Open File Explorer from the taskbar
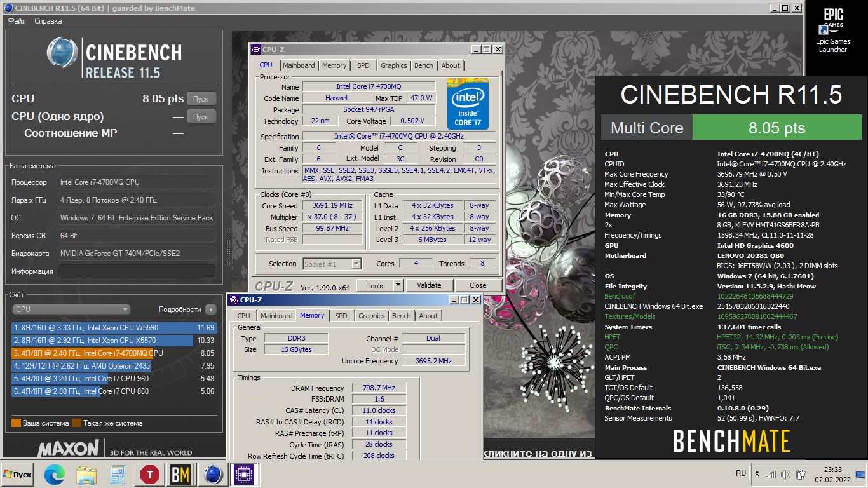Viewport: 868px width, 488px height. pos(86,475)
